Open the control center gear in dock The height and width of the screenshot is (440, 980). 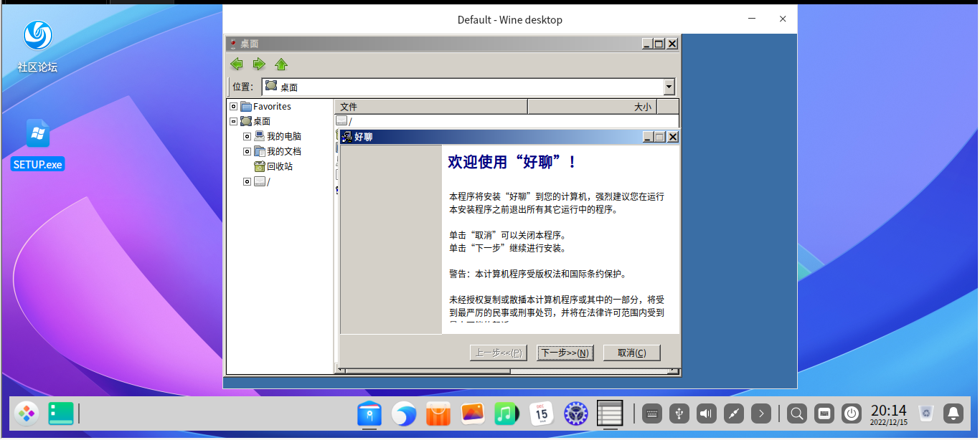(575, 414)
